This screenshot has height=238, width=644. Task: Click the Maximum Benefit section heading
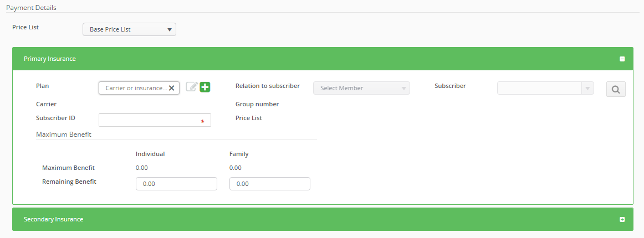click(63, 134)
